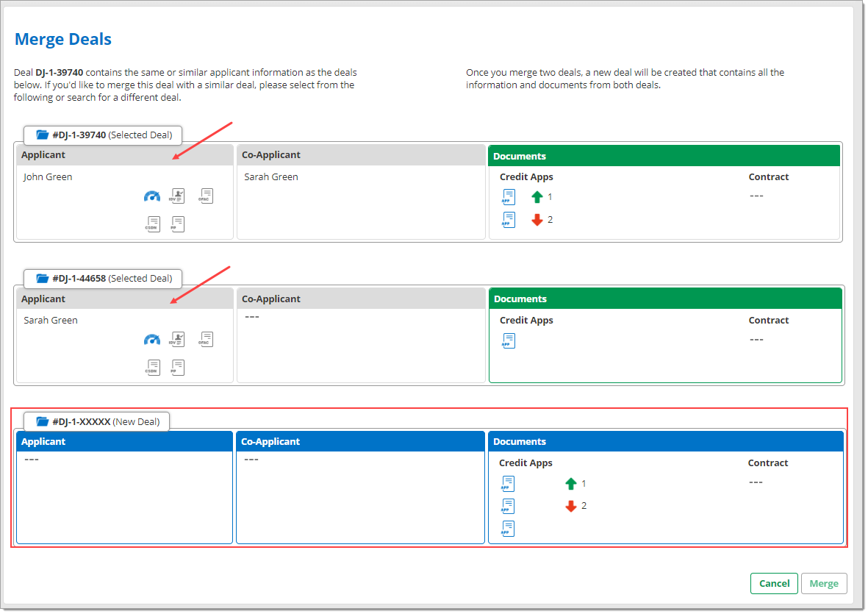Select the #DJ-1-XXXXX (New Deal) label

point(96,421)
